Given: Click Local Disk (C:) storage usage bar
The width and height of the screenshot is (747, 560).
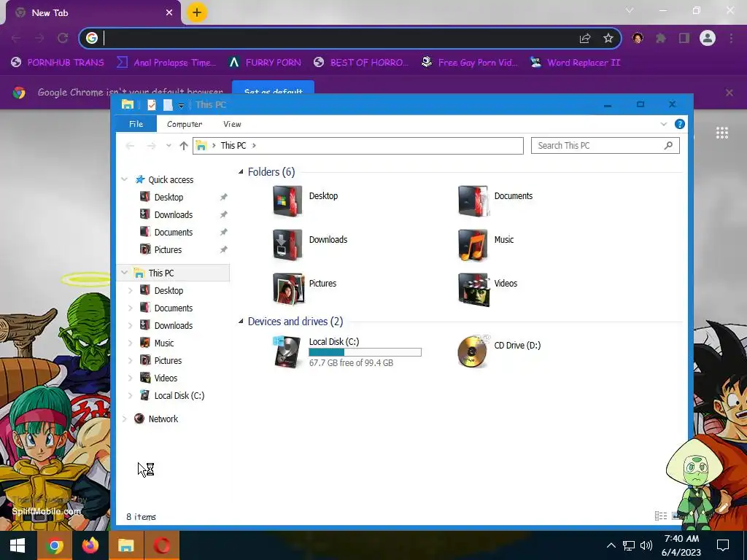Looking at the screenshot, I should pyautogui.click(x=365, y=352).
